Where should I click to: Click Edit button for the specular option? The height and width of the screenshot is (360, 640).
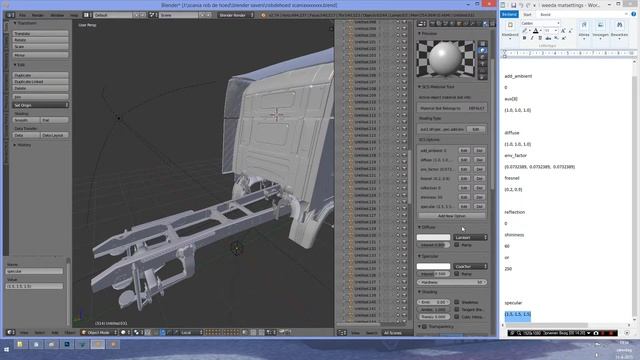pyautogui.click(x=464, y=207)
